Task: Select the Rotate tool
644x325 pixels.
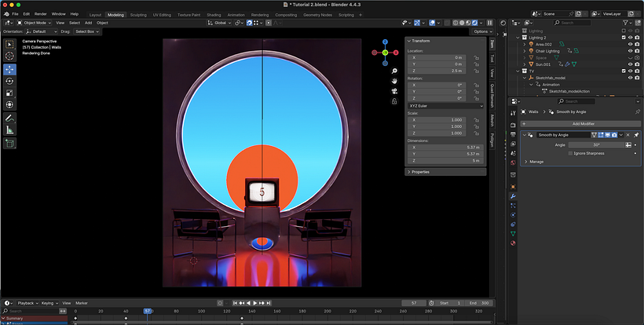Action: tap(9, 82)
